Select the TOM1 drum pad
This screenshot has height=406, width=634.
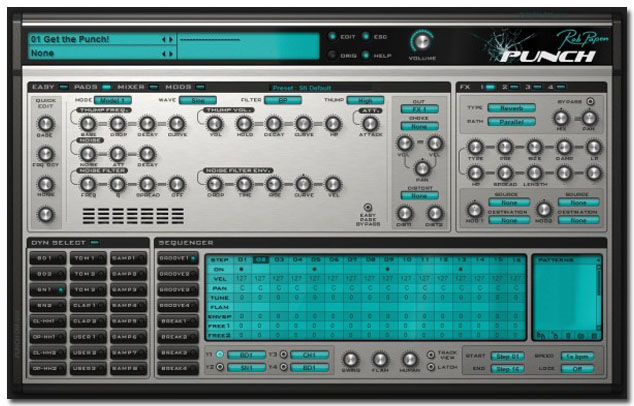coord(88,258)
